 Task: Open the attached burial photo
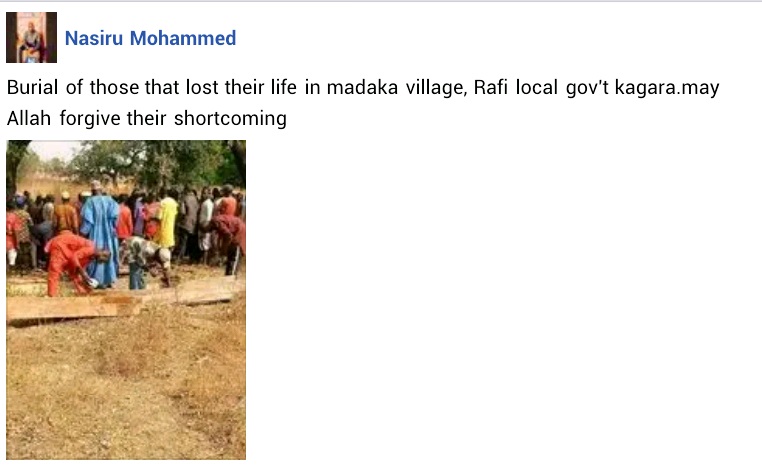[126, 300]
